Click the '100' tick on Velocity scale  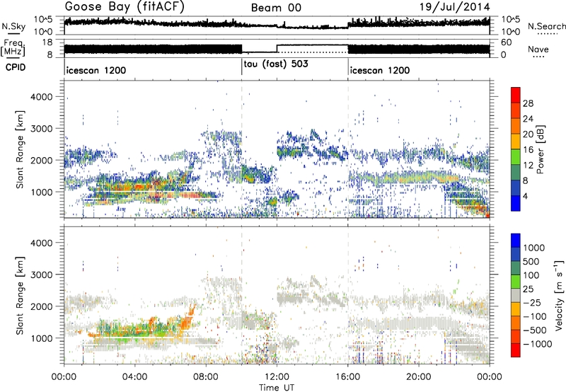531,275
